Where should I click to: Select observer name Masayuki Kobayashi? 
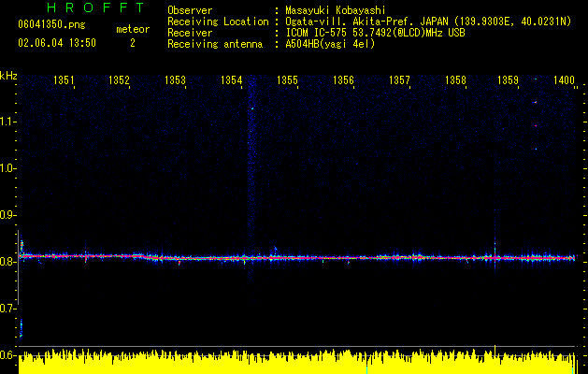tap(336, 10)
